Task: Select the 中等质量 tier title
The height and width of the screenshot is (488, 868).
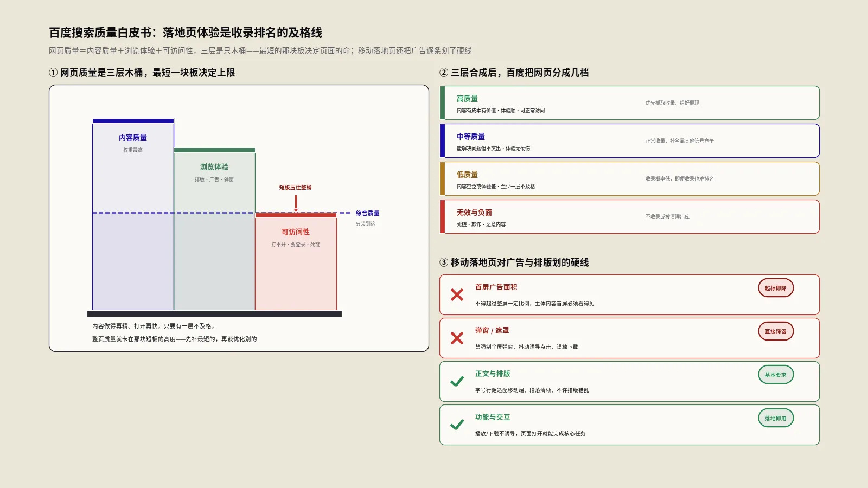Action: tap(471, 137)
